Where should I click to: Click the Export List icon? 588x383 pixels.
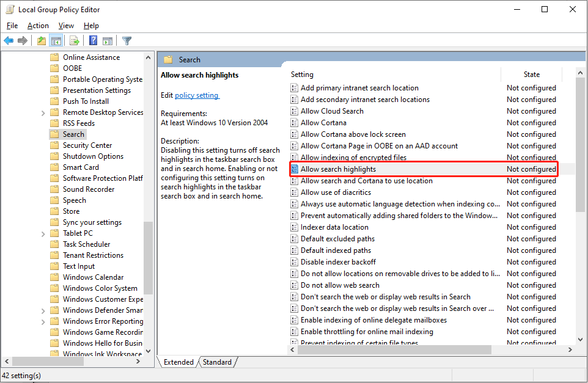coord(74,40)
